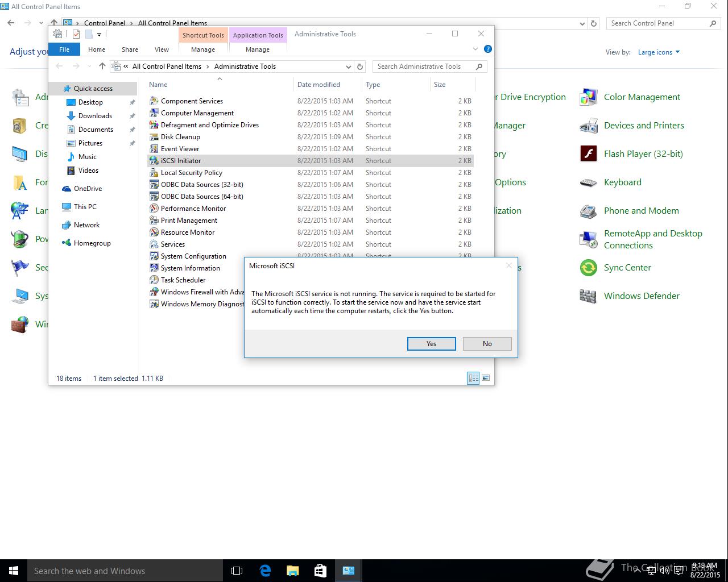Viewport: 728px width, 582px height.
Task: Expand Administrative Tools address bar dropdown
Action: coord(348,66)
